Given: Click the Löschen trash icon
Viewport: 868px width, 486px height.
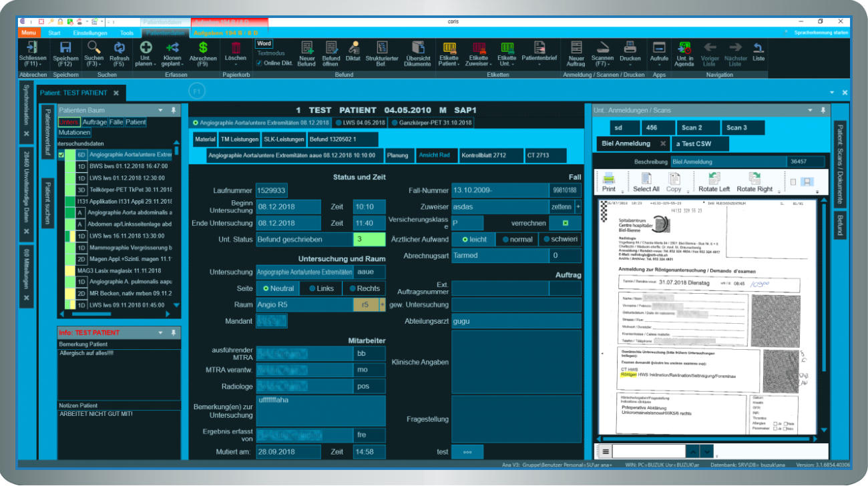Looking at the screenshot, I should pos(235,48).
